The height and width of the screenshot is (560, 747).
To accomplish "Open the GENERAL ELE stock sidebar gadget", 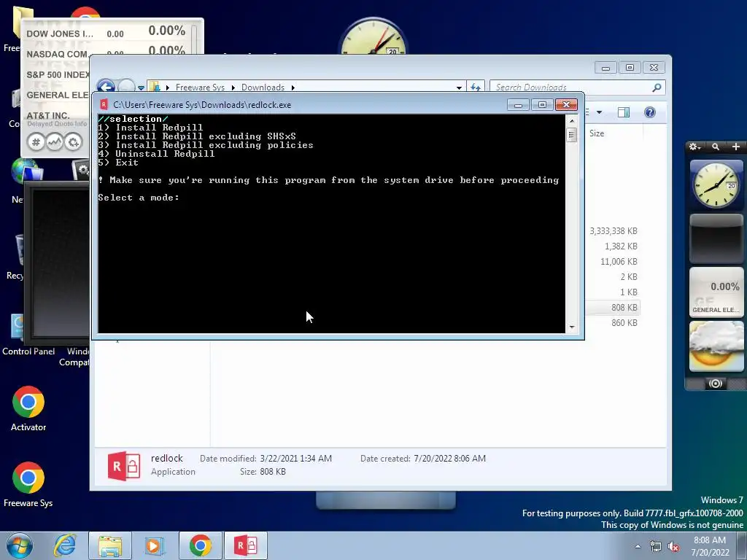I will click(x=716, y=292).
